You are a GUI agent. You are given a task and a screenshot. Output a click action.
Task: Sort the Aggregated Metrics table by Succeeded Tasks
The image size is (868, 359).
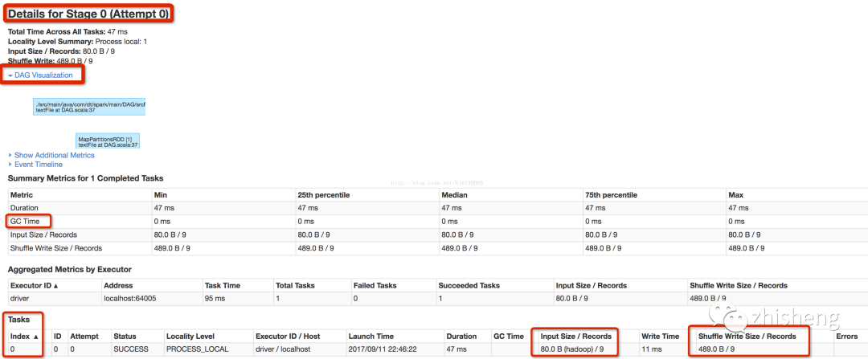point(469,285)
